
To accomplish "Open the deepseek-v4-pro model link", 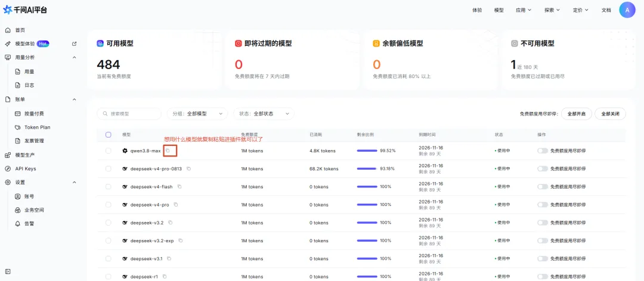I will point(150,204).
